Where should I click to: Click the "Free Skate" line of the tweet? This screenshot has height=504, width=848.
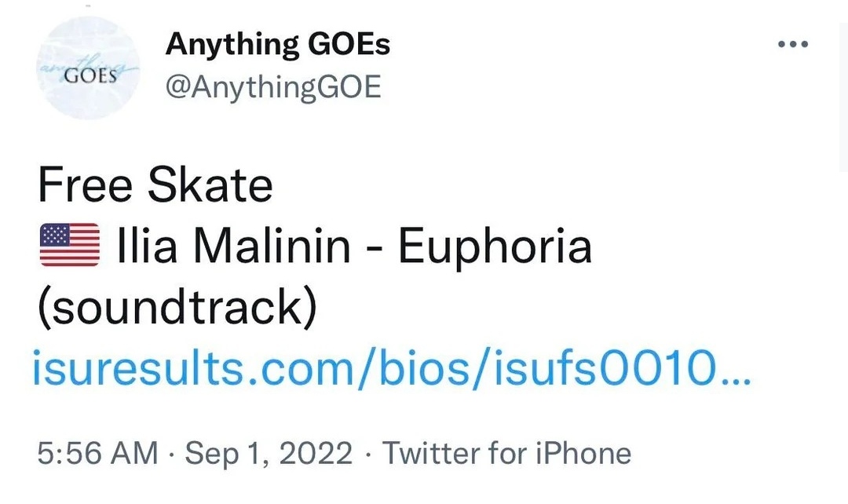click(155, 186)
